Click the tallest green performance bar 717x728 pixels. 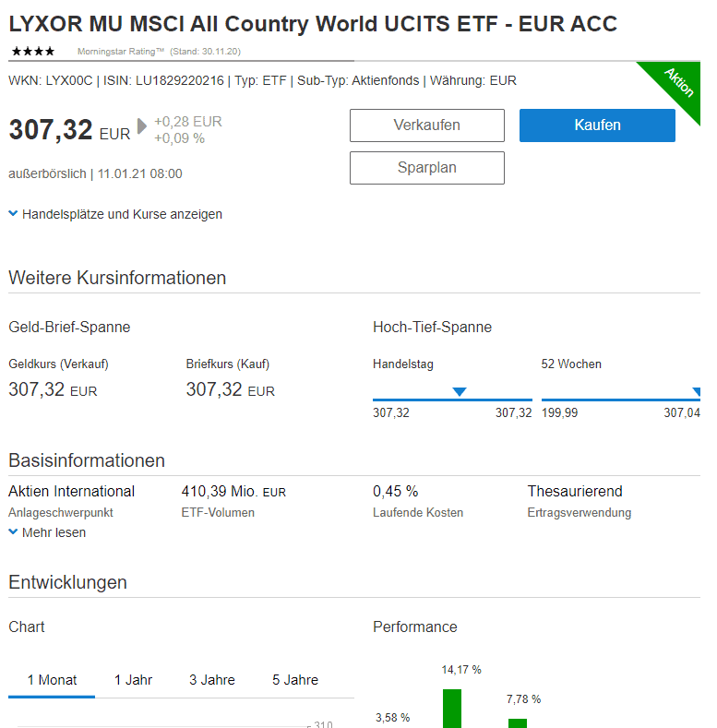coord(451,708)
